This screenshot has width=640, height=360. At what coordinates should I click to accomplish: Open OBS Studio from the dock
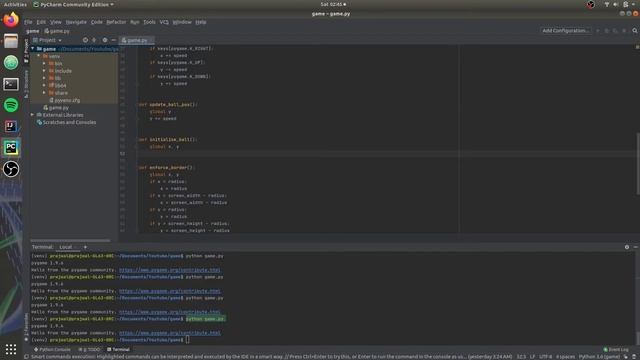11,169
